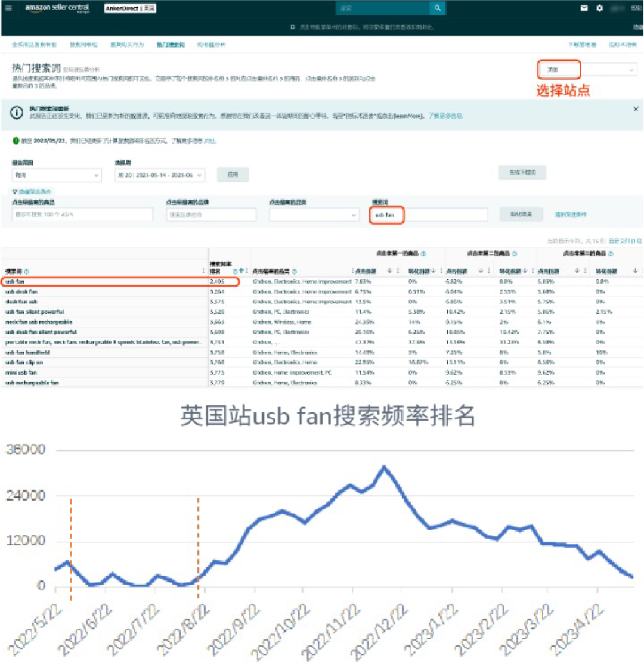Sort first product click share column arrow

pyautogui.click(x=389, y=271)
